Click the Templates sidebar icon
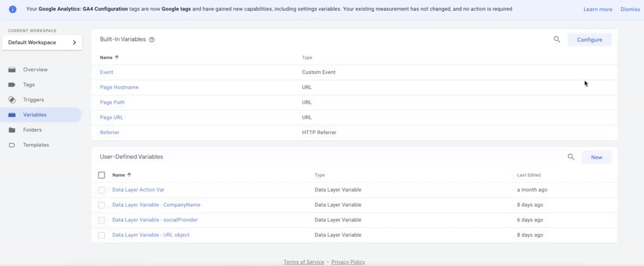The width and height of the screenshot is (644, 266). tap(12, 145)
